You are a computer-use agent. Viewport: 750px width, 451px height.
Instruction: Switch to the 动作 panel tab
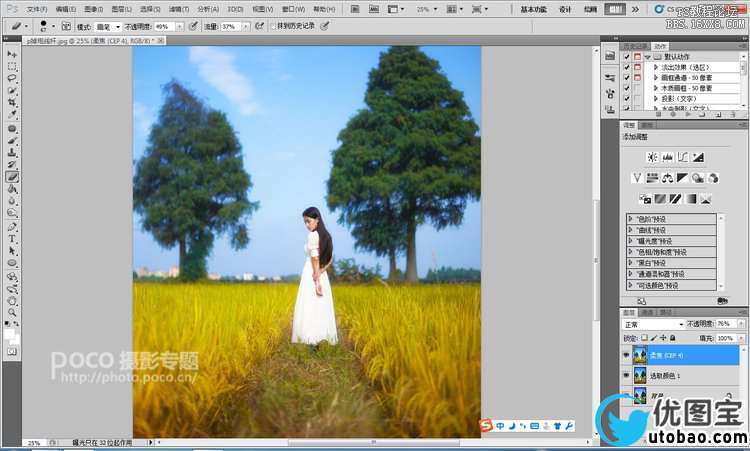[x=660, y=46]
